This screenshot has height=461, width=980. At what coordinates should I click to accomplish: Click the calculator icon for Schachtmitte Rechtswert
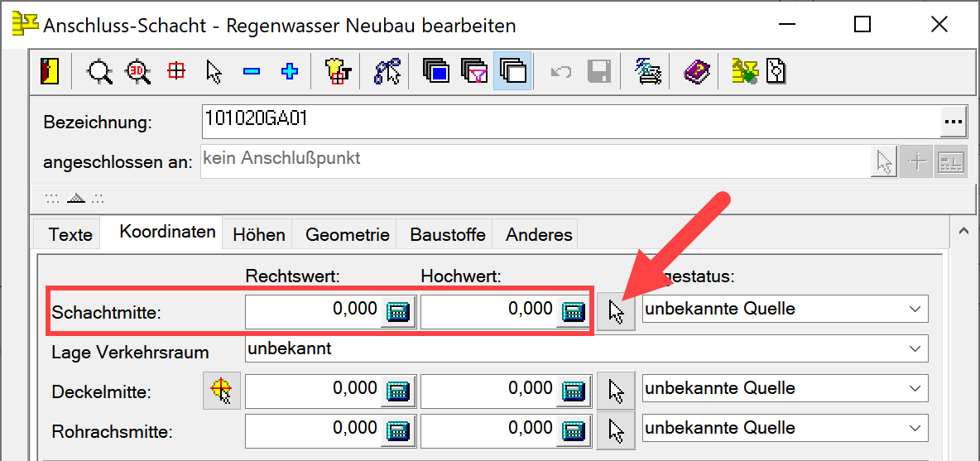coord(398,311)
